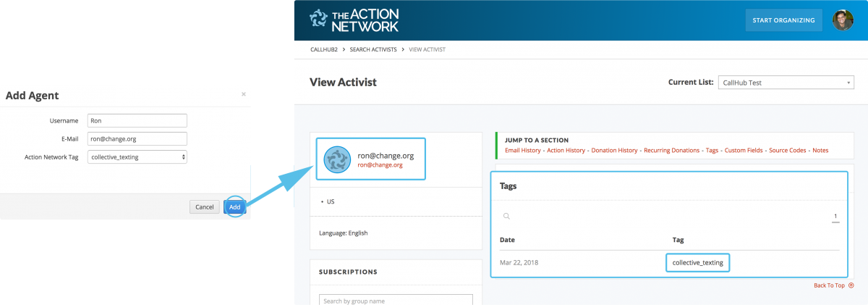Click the search icon in Tags section
This screenshot has width=868, height=305.
(507, 216)
